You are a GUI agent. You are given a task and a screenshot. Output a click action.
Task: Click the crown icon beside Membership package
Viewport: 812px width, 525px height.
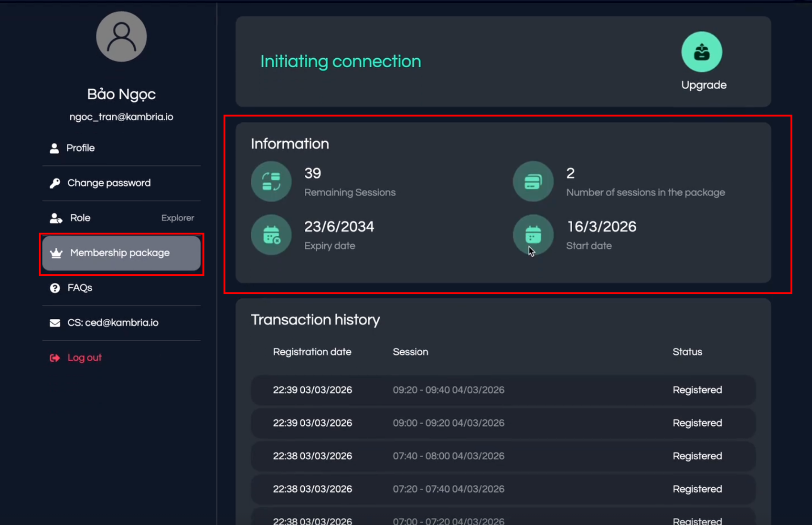pyautogui.click(x=56, y=253)
